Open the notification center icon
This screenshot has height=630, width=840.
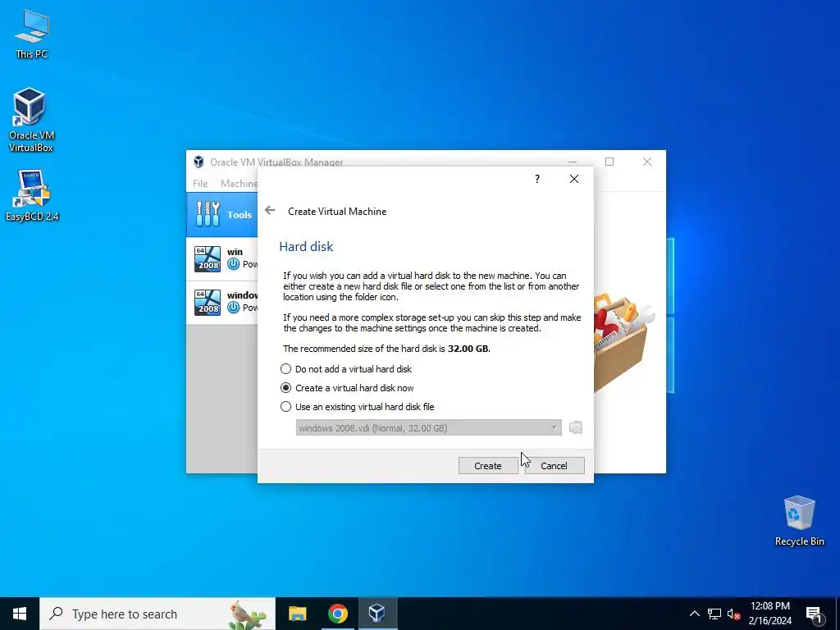point(814,614)
